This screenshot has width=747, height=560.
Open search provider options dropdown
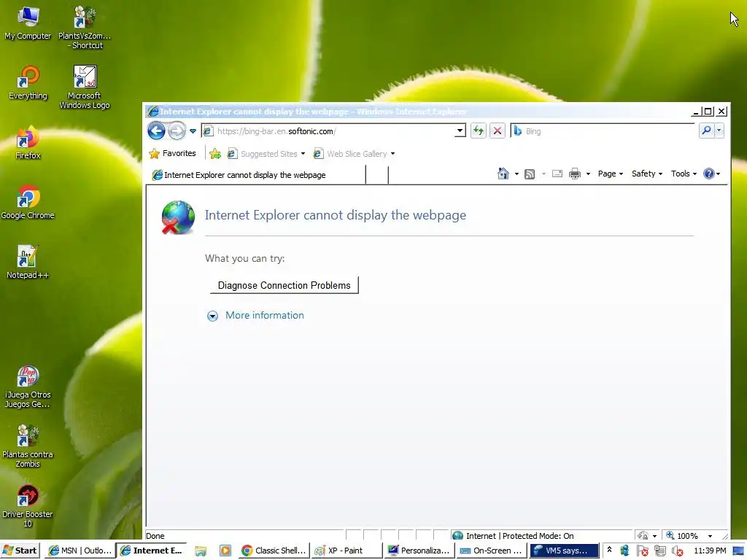[719, 131]
